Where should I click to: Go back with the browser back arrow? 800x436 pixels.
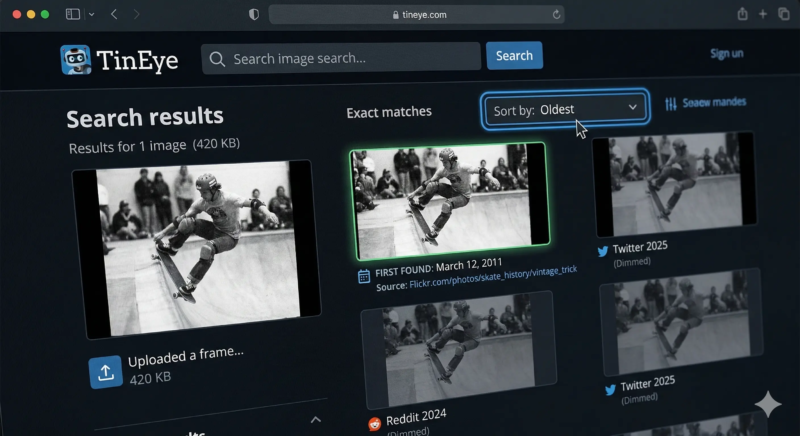click(114, 14)
